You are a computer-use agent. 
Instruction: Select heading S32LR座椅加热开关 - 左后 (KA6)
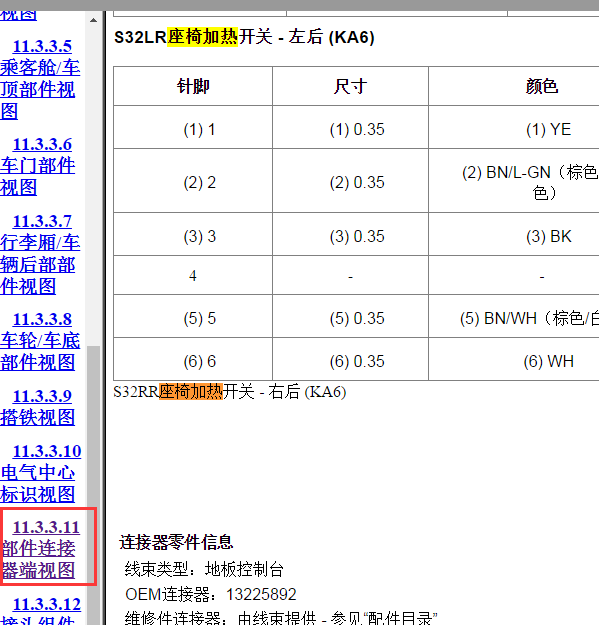244,37
